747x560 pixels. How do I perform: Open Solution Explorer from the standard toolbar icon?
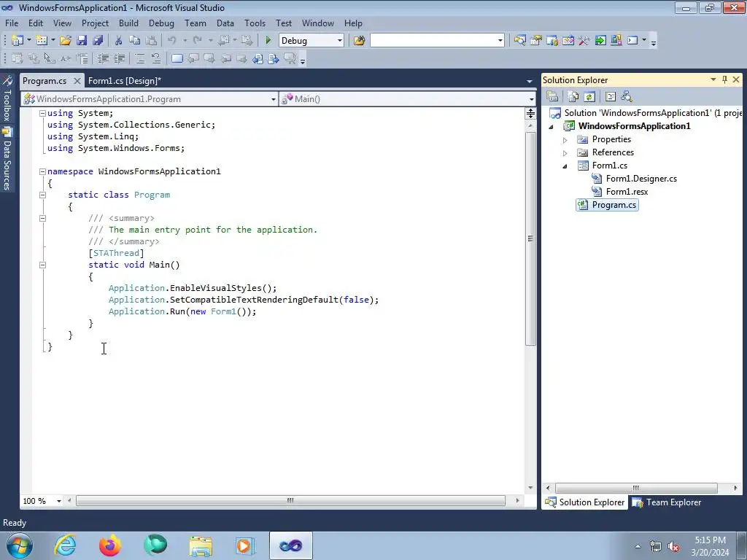pos(519,41)
